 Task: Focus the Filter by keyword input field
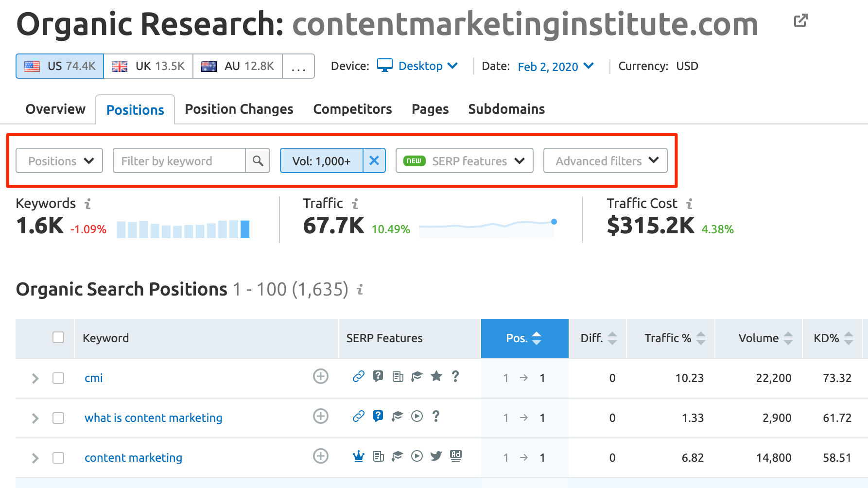coord(179,161)
